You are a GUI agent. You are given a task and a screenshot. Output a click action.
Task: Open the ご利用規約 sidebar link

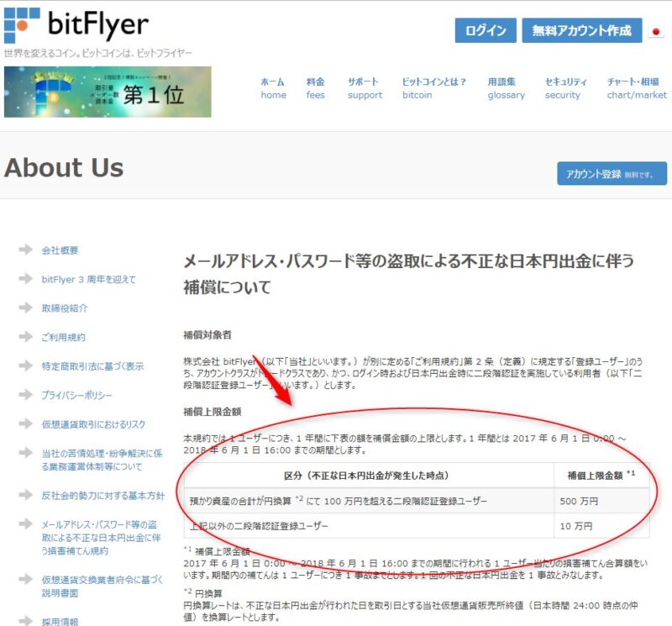(x=64, y=338)
